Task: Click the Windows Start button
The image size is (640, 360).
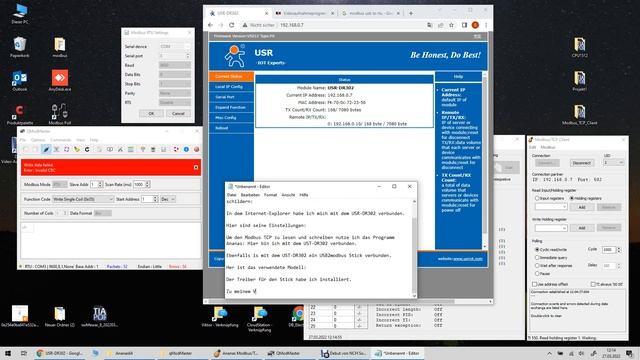Action: tap(8, 353)
